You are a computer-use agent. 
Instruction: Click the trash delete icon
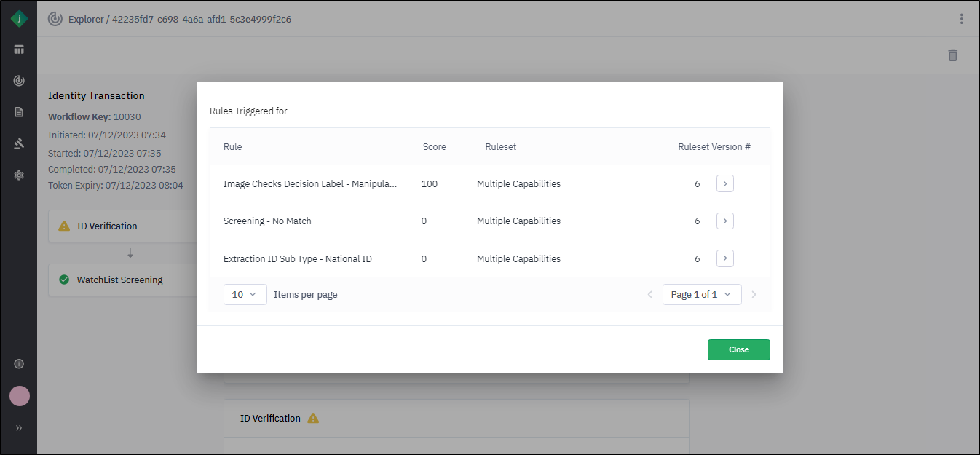click(x=952, y=55)
